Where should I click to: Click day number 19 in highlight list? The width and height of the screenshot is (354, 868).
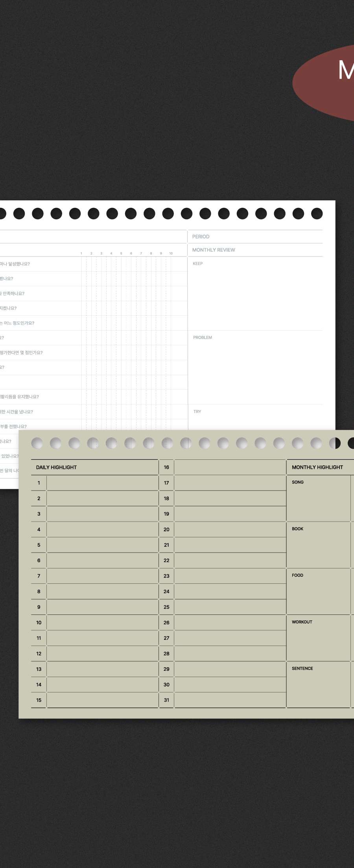point(166,514)
